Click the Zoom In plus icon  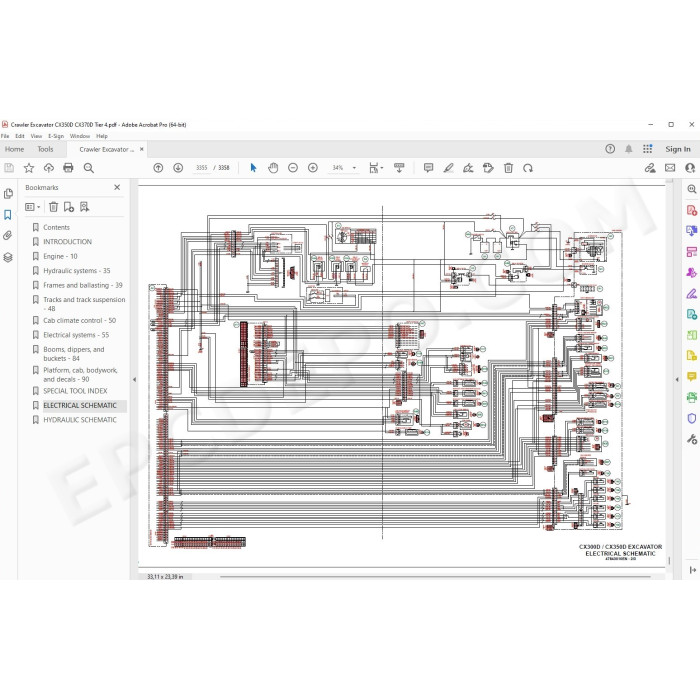point(313,168)
